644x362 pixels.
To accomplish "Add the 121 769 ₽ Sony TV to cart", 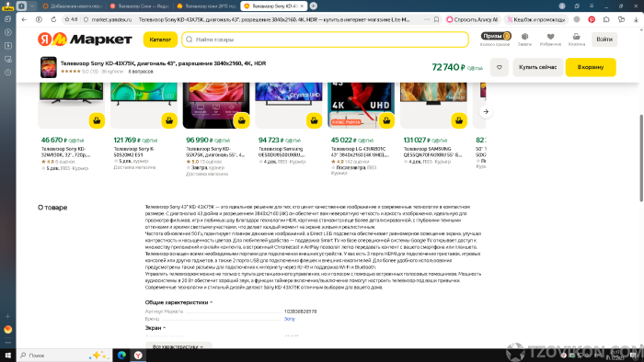I will click(x=169, y=120).
